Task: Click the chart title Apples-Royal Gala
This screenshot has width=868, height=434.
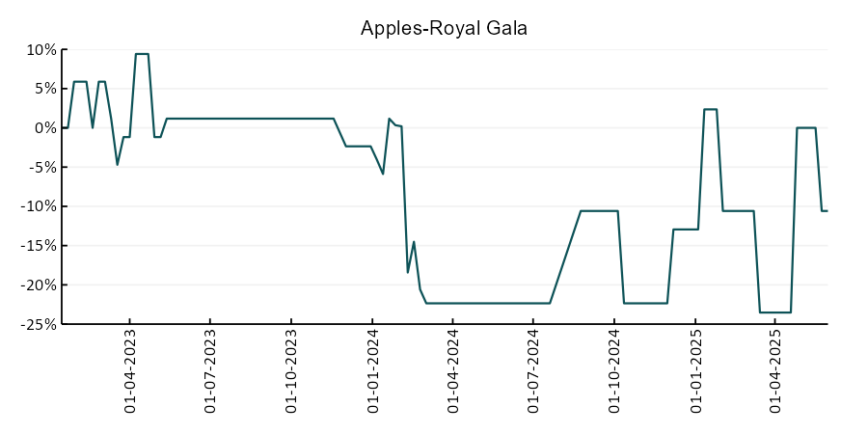Action: click(x=444, y=28)
